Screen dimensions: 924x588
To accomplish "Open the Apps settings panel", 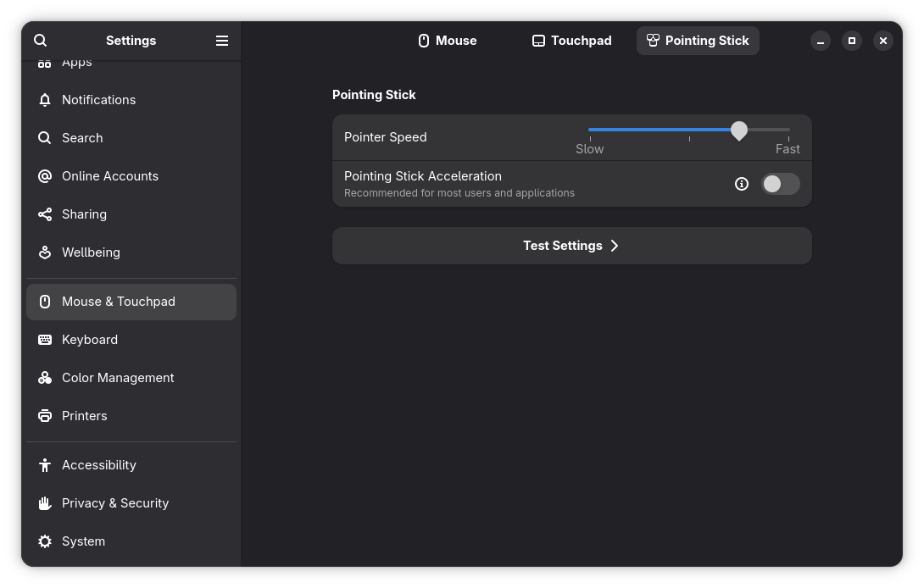I will click(131, 64).
